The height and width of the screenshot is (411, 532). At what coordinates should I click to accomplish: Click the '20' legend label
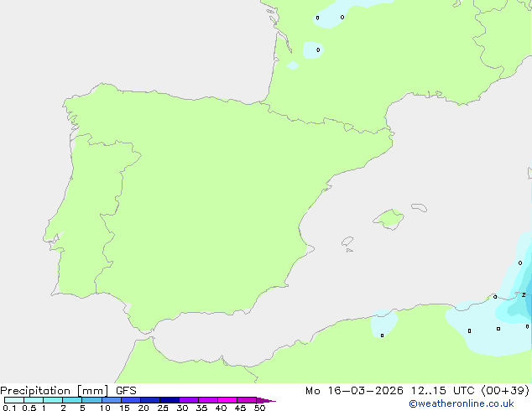click(x=143, y=408)
